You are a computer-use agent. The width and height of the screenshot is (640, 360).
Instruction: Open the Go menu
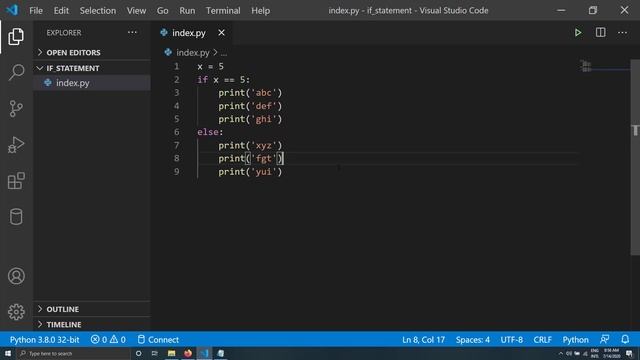[162, 11]
